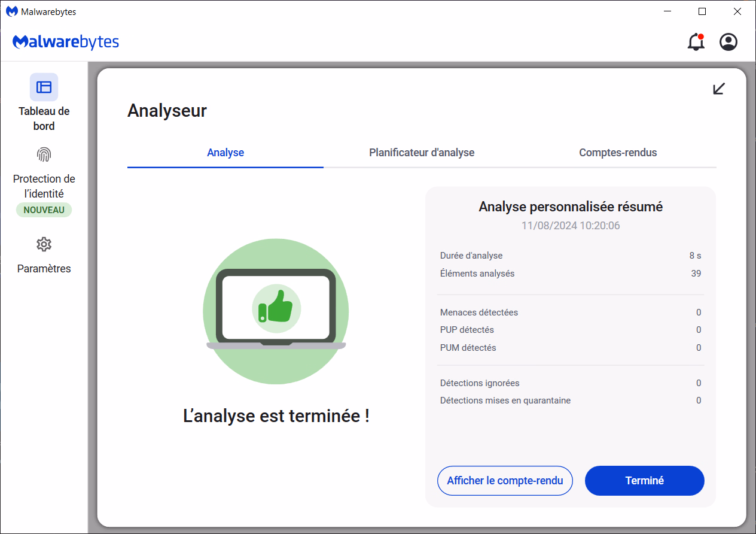Click the NOUVEAU badge
Viewport: 756px width, 534px height.
coord(44,210)
